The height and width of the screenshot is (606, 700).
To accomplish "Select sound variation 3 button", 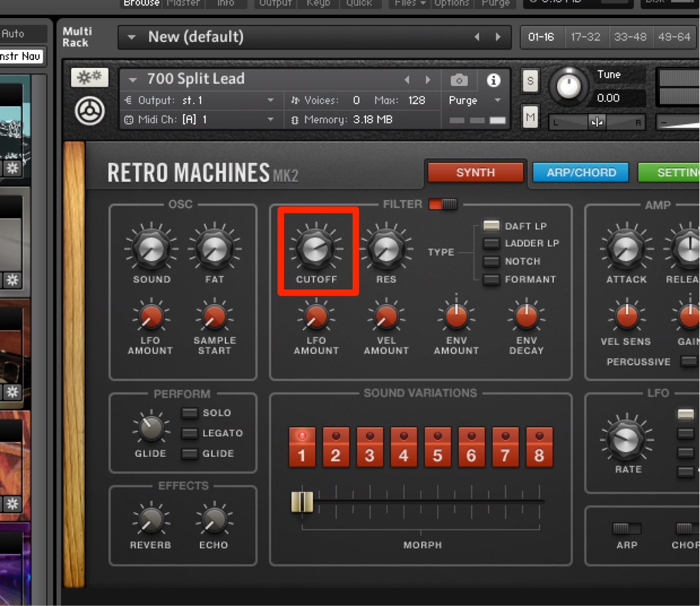I will 369,447.
